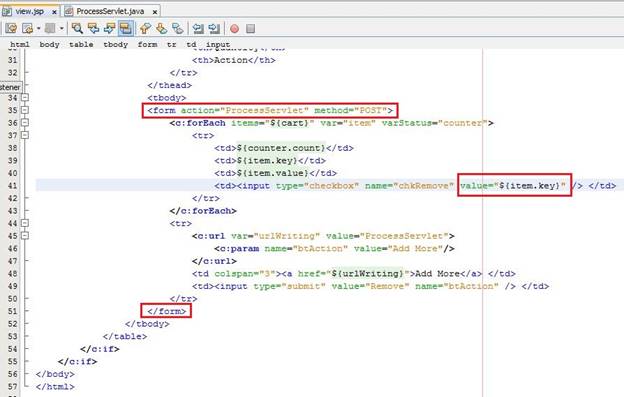Screen dimensions: 624x397
Task: Start macro recording with red circle
Action: pyautogui.click(x=234, y=29)
